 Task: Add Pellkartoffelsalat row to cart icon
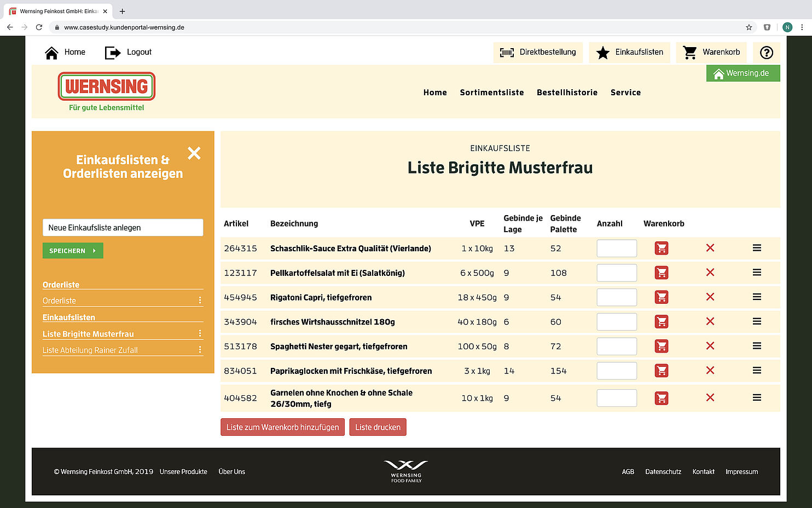(x=662, y=273)
